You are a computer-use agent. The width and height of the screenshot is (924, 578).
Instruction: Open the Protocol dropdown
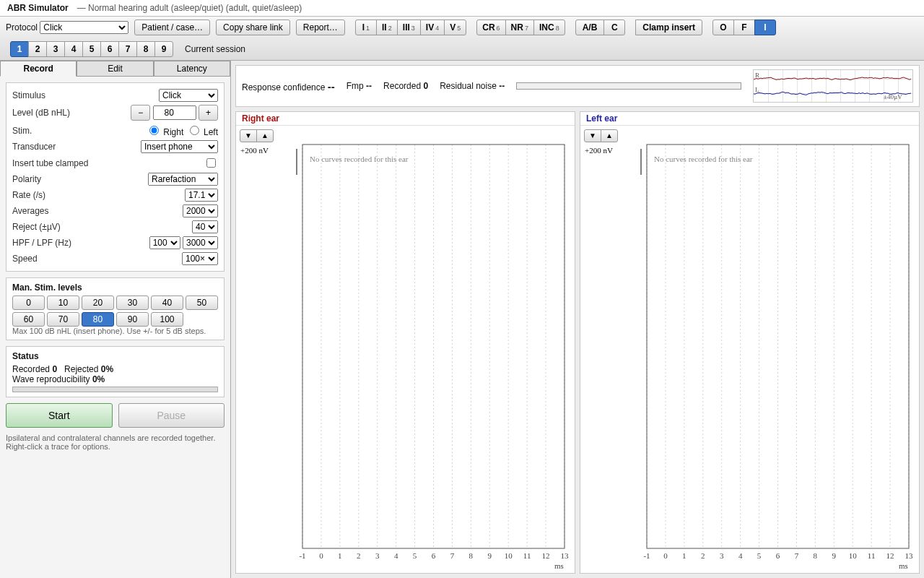(84, 27)
